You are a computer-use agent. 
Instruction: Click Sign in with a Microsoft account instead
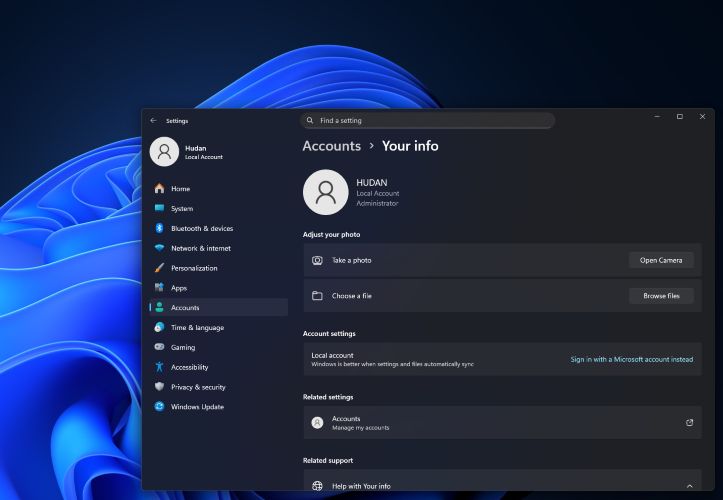(631, 359)
